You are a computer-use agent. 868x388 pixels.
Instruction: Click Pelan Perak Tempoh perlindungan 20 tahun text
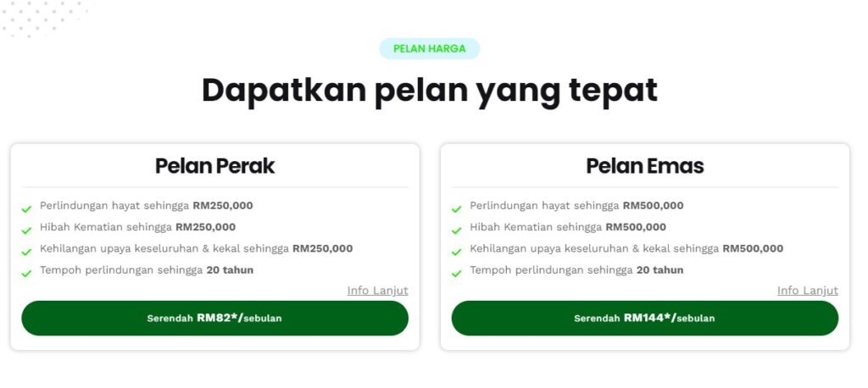click(146, 270)
